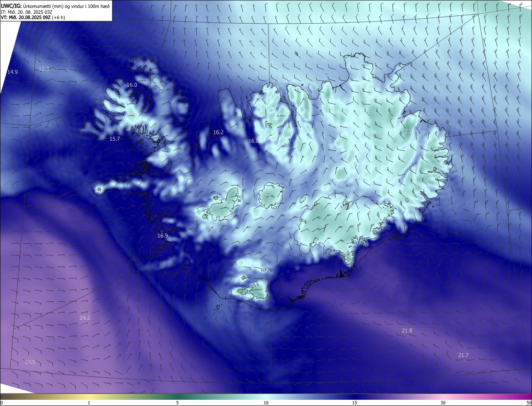Click the 16.0 value over the Westfjords
This screenshot has width=532, height=406.
coord(132,85)
